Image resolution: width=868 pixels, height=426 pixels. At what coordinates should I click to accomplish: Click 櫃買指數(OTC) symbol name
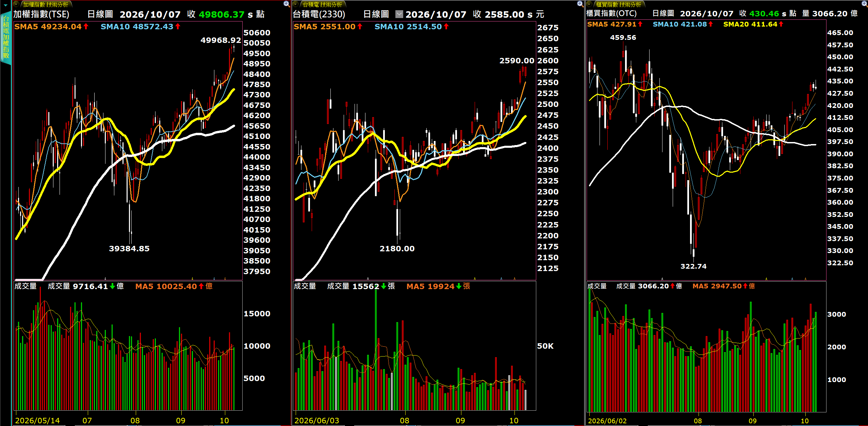coord(611,13)
